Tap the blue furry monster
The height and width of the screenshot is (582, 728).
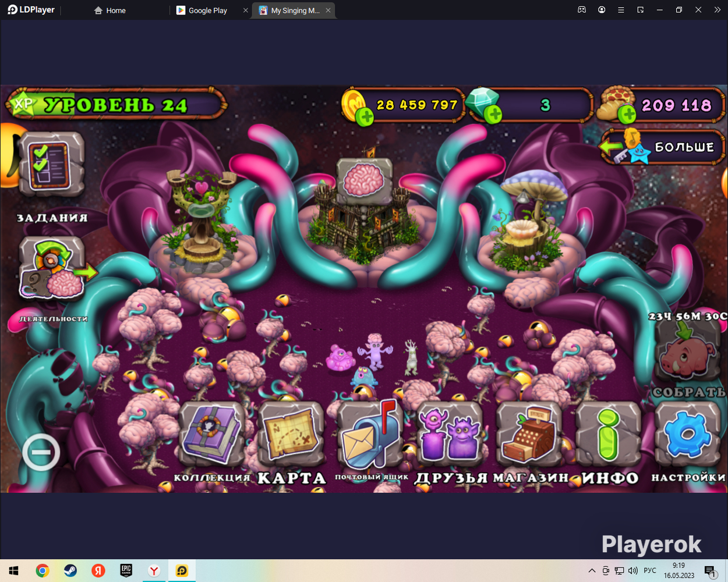[363, 376]
